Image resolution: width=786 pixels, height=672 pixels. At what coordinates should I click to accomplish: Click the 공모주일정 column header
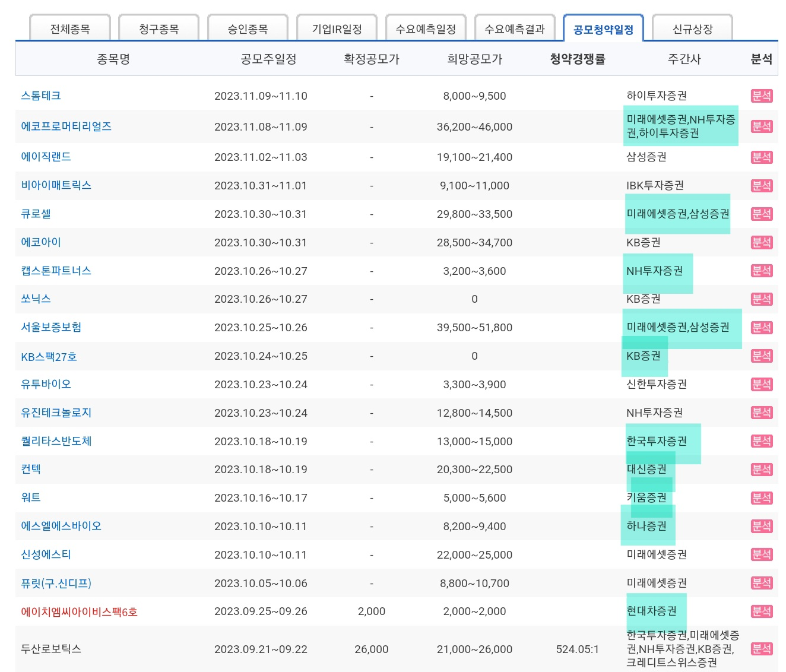(x=268, y=59)
